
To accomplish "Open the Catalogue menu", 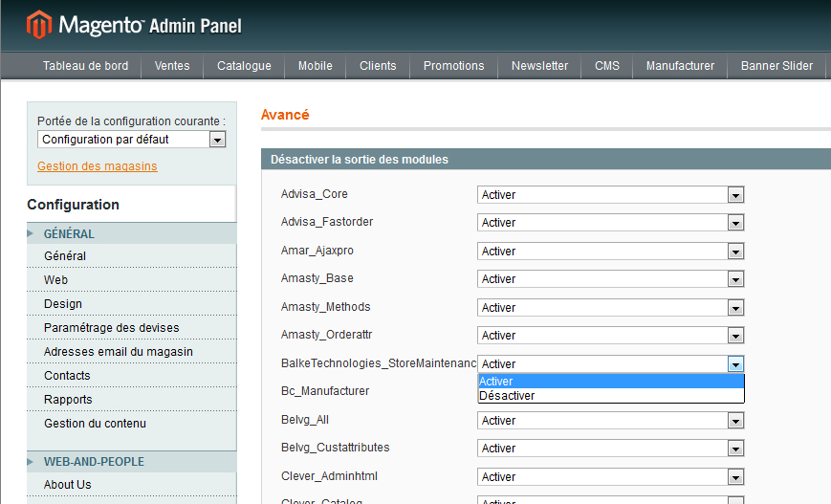I will 244,66.
